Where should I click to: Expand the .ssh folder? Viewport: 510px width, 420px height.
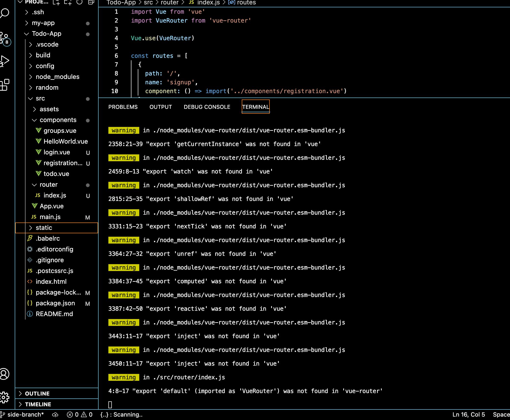tap(57, 12)
